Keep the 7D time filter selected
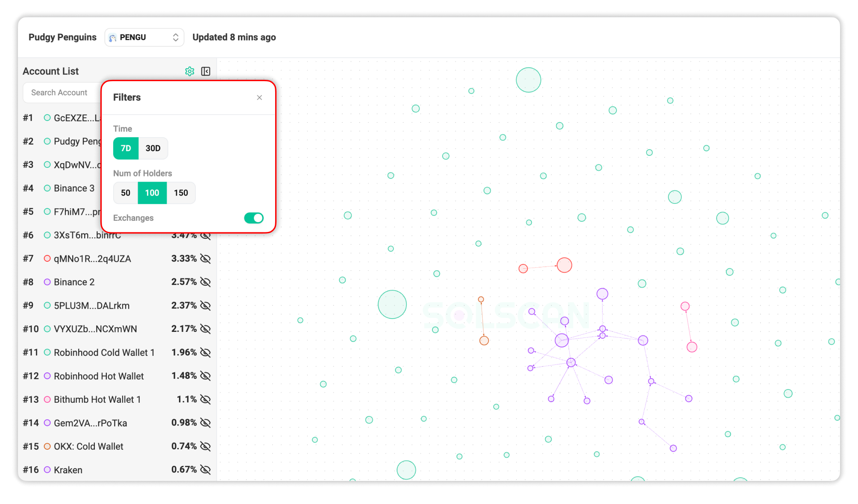 (x=126, y=148)
